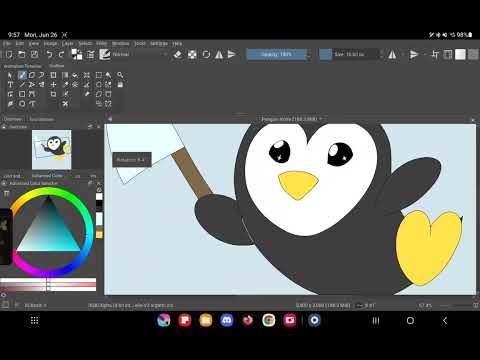Open the View menu
Image resolution: width=480 pixels, height=360 pixels.
click(x=33, y=44)
